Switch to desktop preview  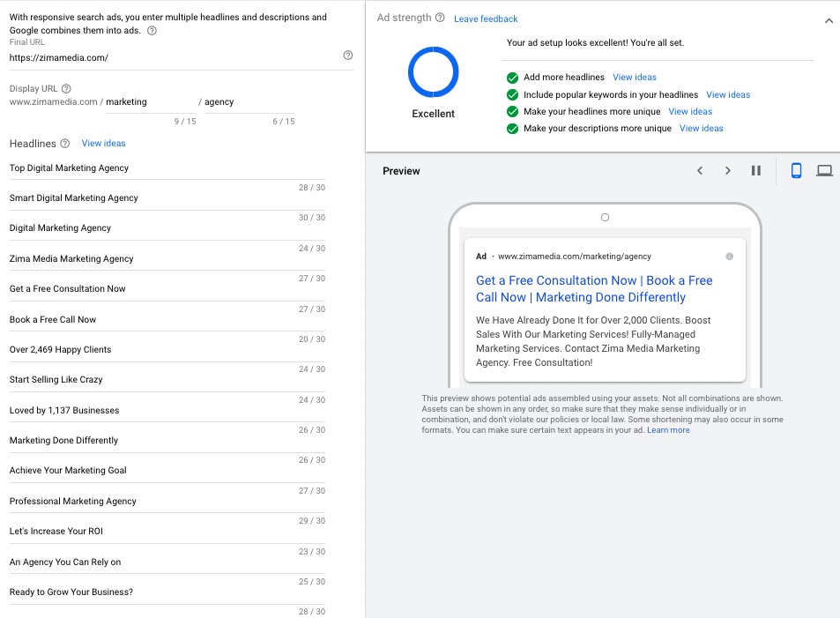pos(824,171)
